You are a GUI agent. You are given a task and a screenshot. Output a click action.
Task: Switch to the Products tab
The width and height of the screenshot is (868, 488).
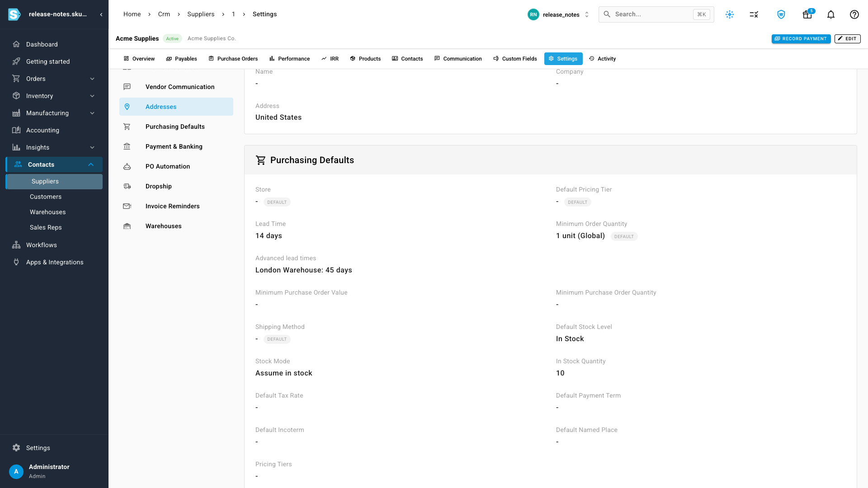[x=365, y=59]
